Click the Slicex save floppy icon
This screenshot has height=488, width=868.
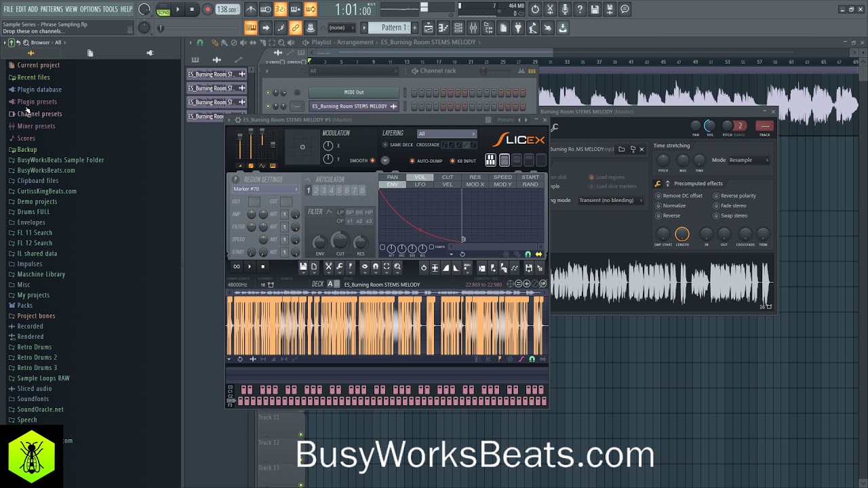pyautogui.click(x=303, y=267)
